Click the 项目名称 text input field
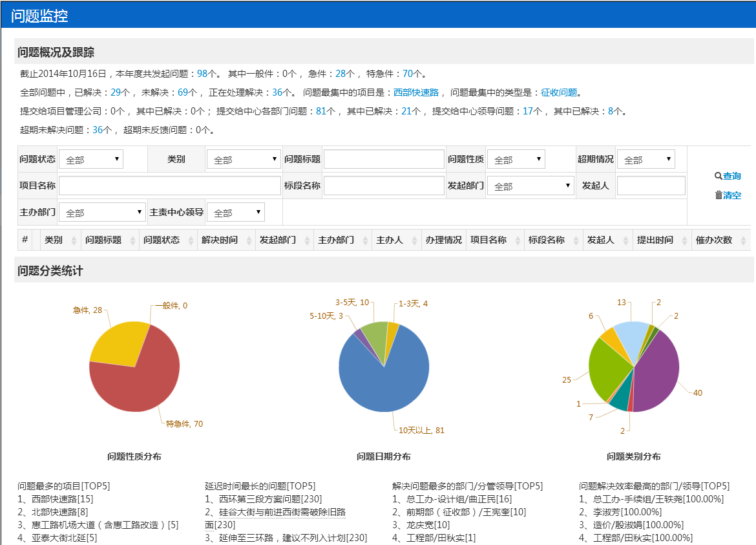This screenshot has width=756, height=545. [x=169, y=186]
